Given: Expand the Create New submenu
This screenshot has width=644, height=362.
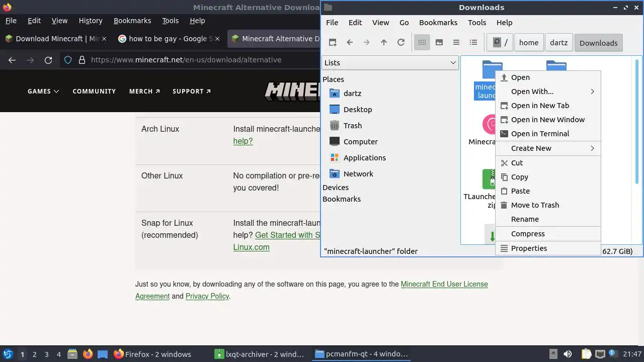Looking at the screenshot, I should [x=548, y=148].
